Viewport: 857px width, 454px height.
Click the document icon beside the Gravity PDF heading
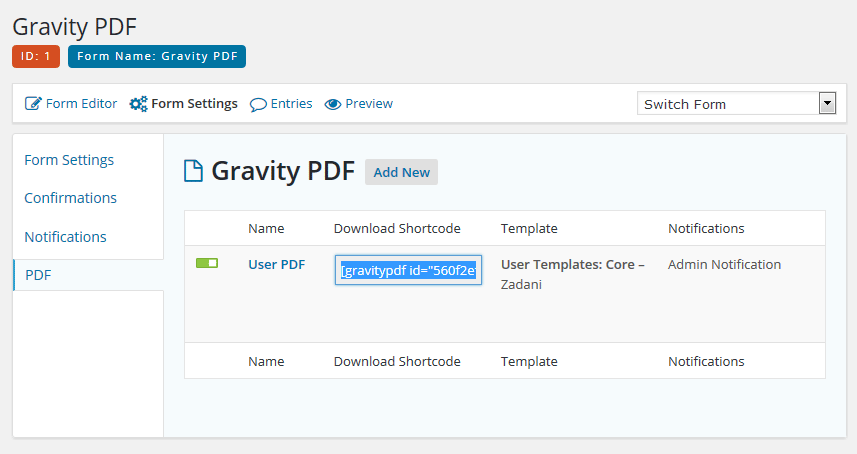pos(193,171)
